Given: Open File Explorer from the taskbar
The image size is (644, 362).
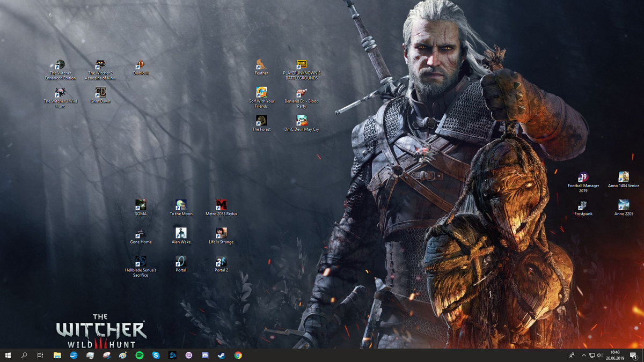Looking at the screenshot, I should click(x=57, y=355).
